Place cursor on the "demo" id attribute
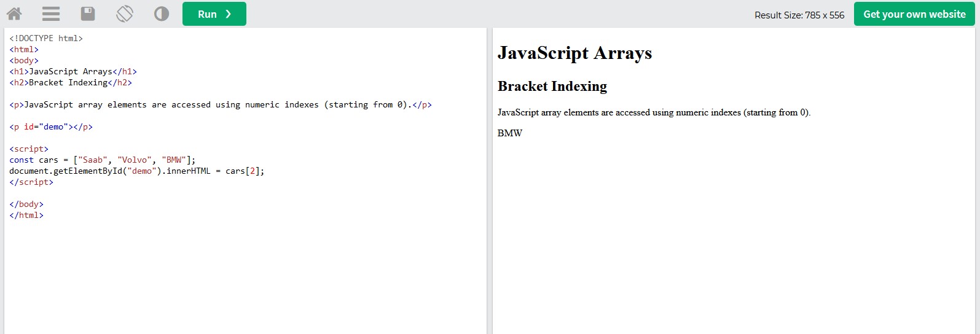Screen dimensions: 980x334 pyautogui.click(x=53, y=127)
